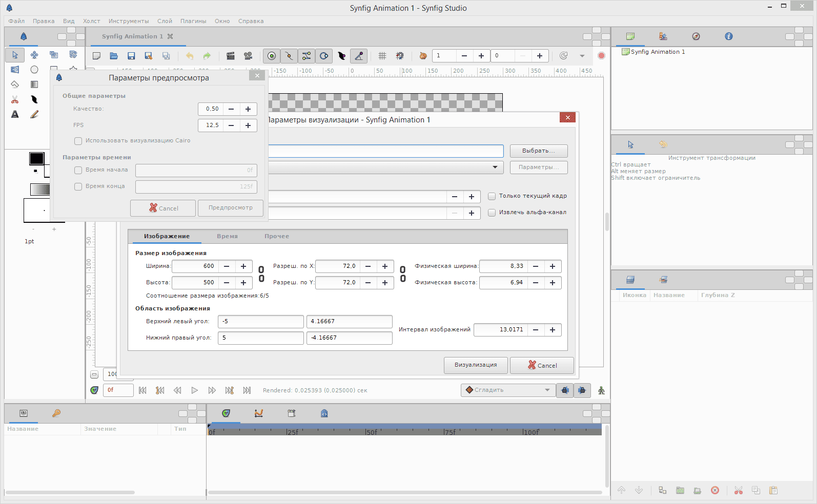Switch to the Прочее tab
The width and height of the screenshot is (817, 504).
click(x=277, y=236)
